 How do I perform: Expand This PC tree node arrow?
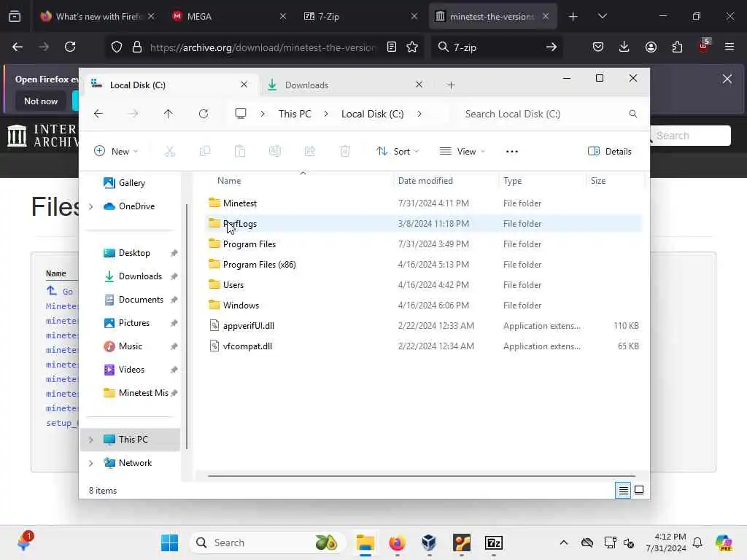click(91, 440)
